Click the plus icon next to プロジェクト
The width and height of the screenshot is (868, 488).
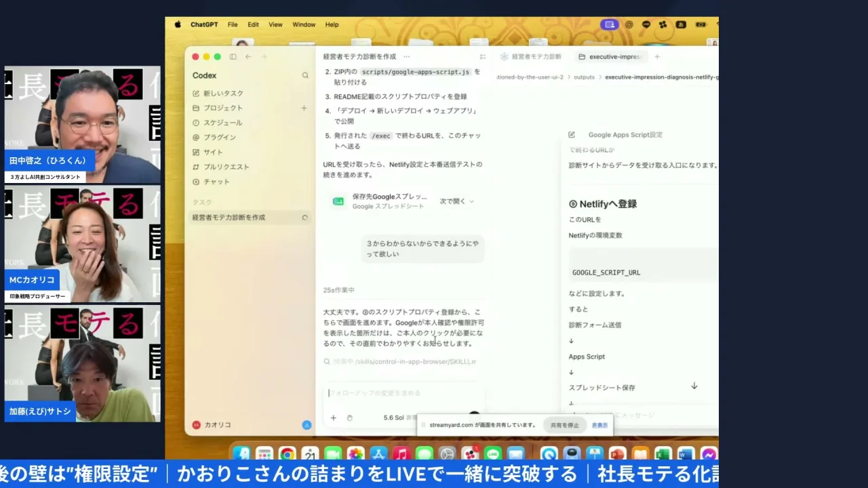(x=304, y=108)
